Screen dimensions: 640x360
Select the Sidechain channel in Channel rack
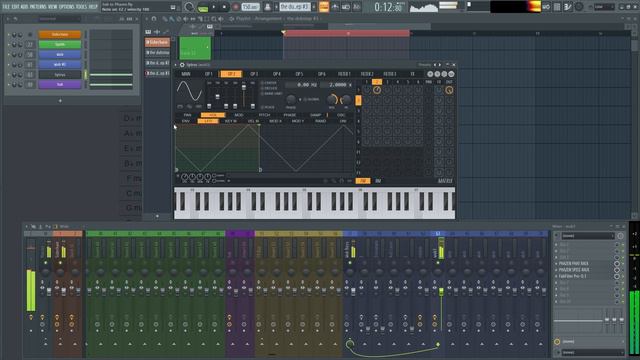pyautogui.click(x=60, y=35)
